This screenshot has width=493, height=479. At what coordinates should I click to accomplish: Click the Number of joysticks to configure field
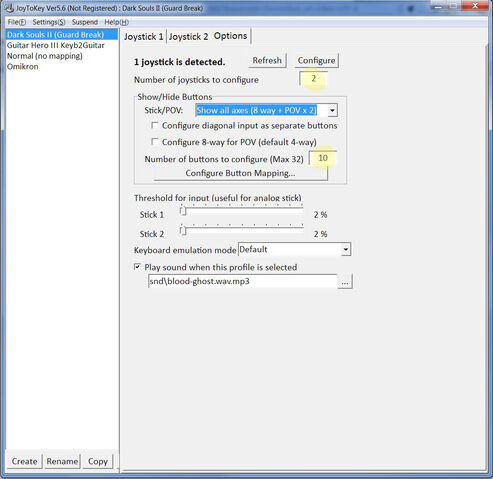coord(313,79)
